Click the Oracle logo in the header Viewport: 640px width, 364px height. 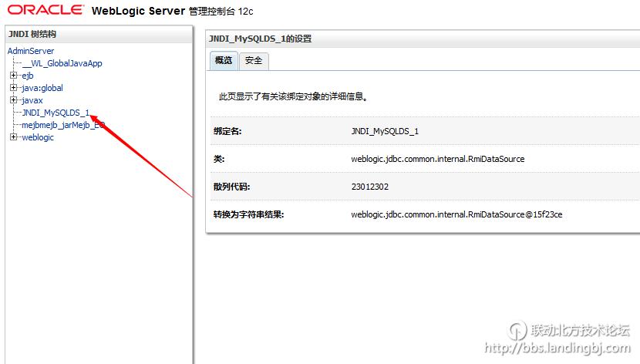pyautogui.click(x=45, y=10)
